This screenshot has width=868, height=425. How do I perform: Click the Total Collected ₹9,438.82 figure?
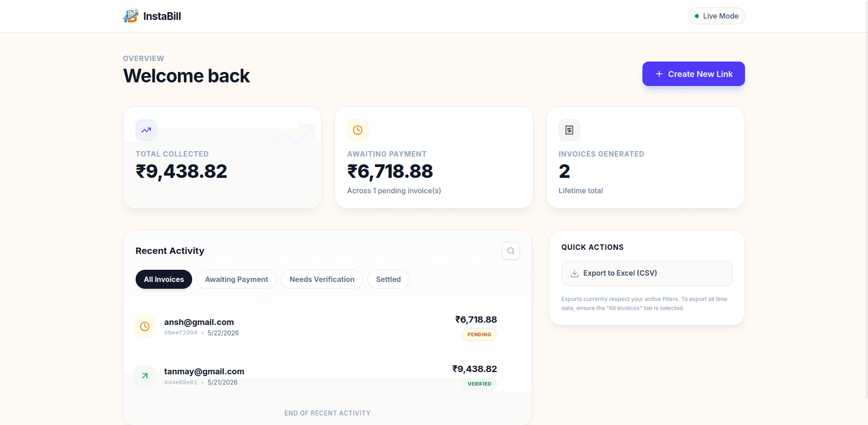tap(181, 172)
